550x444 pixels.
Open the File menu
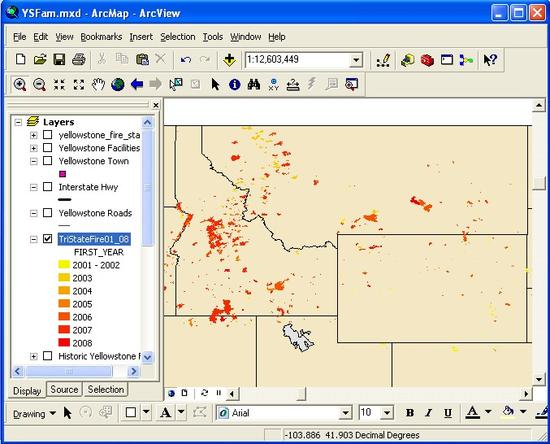(x=19, y=37)
